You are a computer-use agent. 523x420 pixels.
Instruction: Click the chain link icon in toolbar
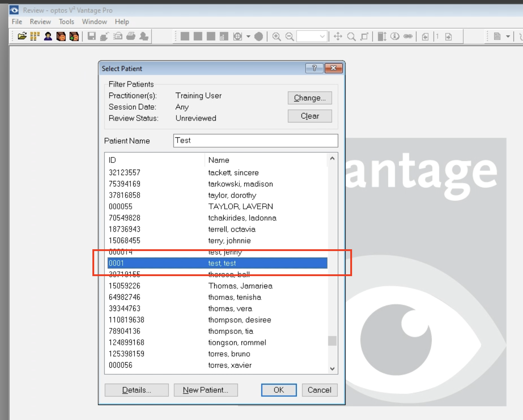[x=408, y=36]
